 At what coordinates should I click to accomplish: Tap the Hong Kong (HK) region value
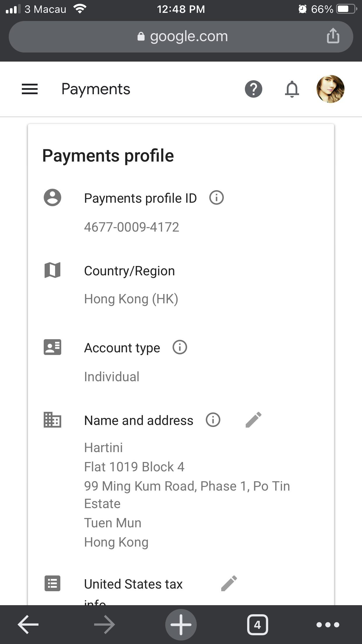[x=131, y=299]
